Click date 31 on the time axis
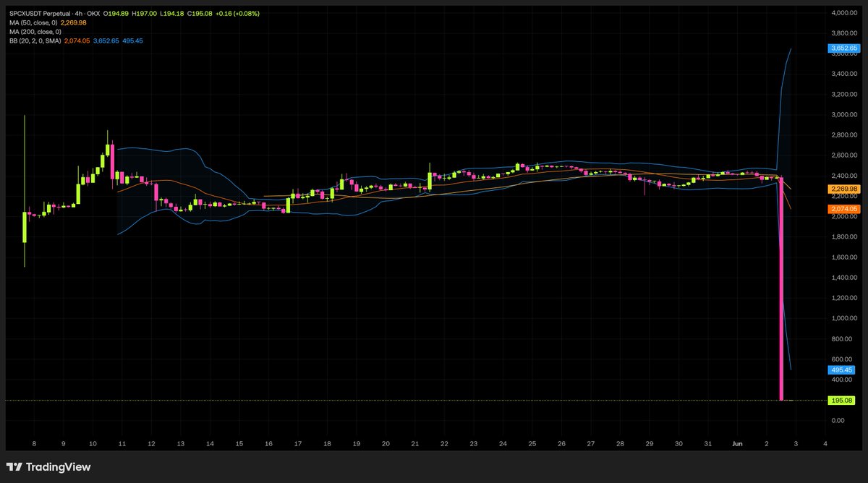This screenshot has height=483, width=868. click(x=707, y=443)
